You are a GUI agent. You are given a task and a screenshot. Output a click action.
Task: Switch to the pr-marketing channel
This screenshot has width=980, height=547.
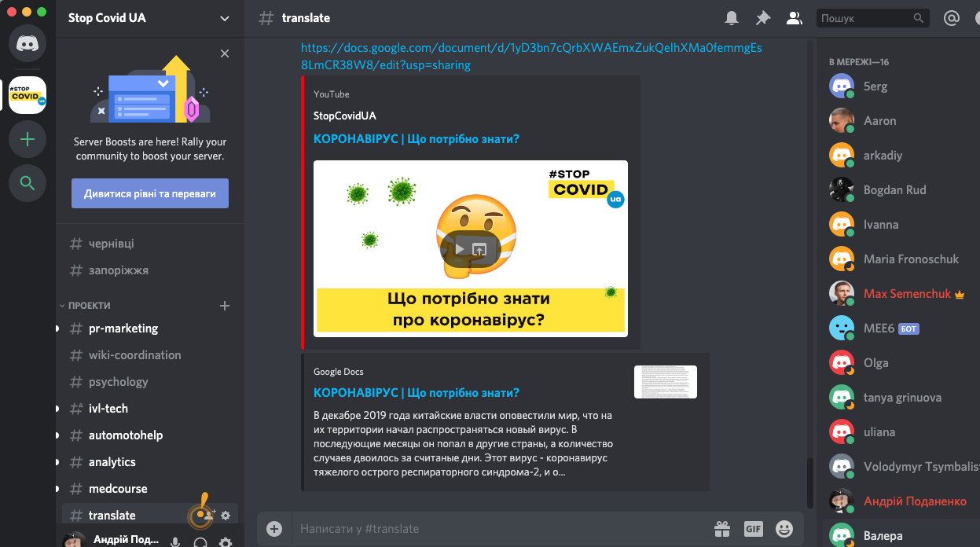(123, 329)
